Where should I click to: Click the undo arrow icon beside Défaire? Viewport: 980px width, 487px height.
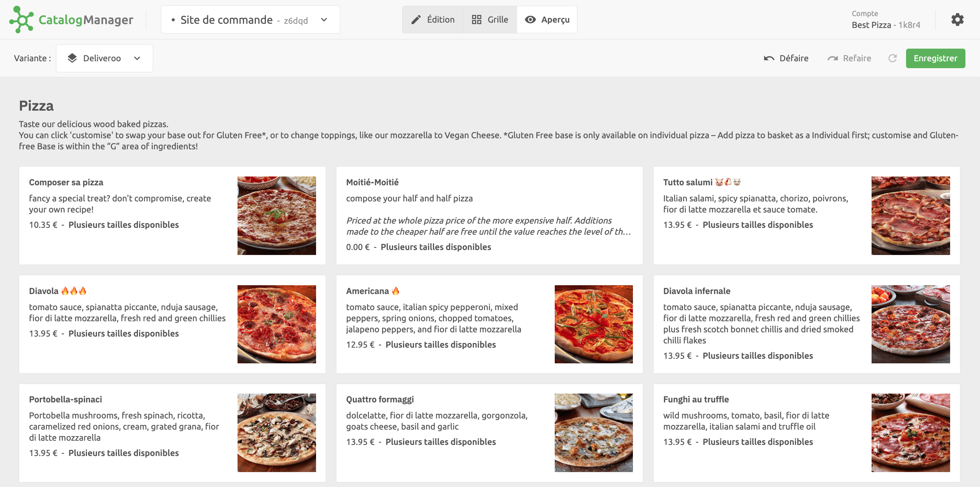(x=769, y=58)
